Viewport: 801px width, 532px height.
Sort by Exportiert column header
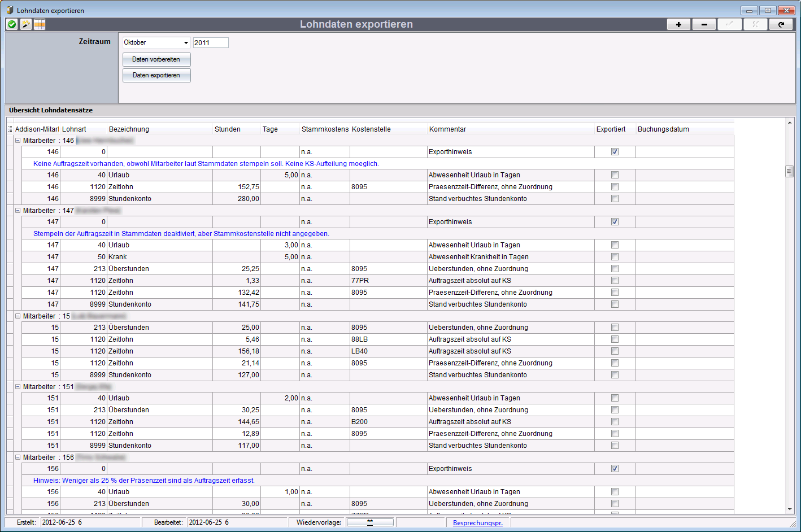615,129
